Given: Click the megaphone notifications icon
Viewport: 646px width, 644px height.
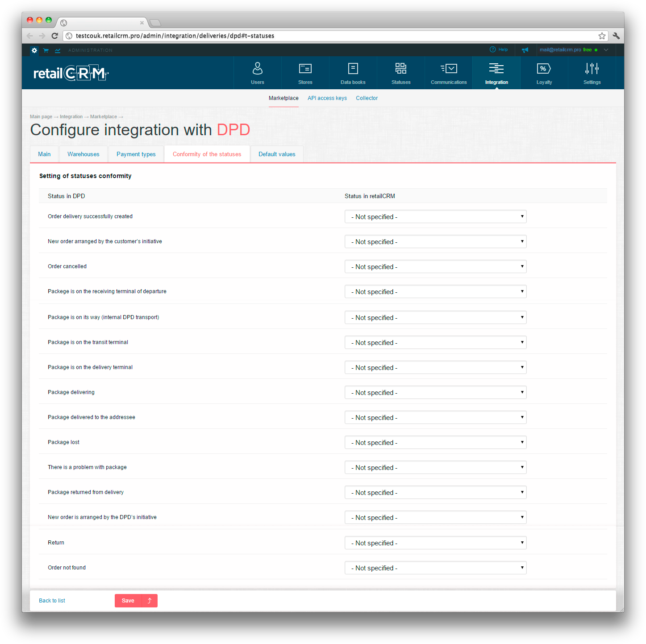Looking at the screenshot, I should [x=525, y=50].
